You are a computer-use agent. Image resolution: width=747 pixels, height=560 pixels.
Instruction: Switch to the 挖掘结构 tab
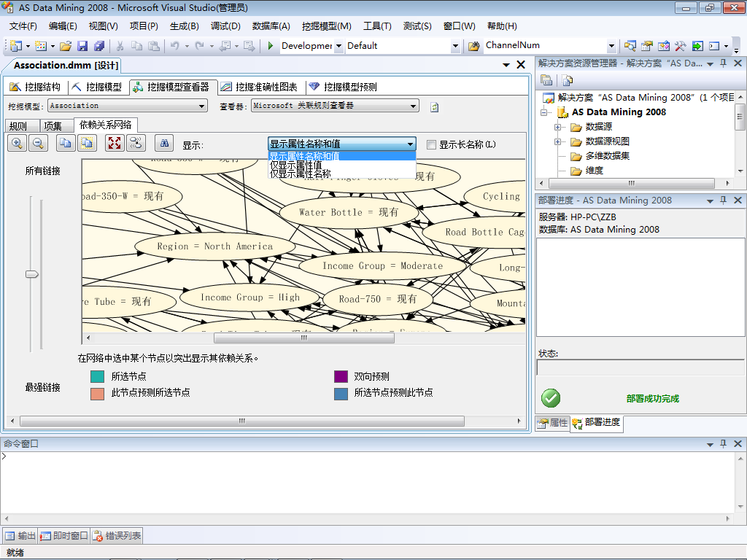click(36, 87)
